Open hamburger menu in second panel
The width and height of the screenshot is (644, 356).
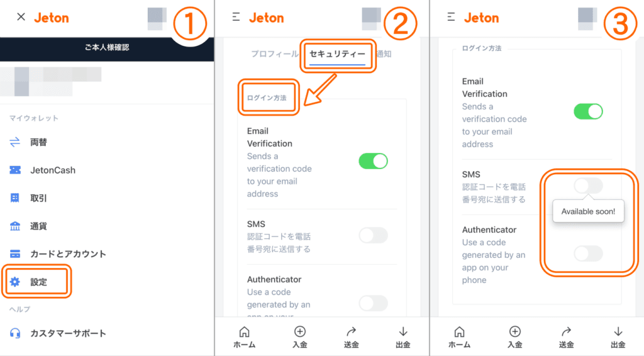coord(236,17)
